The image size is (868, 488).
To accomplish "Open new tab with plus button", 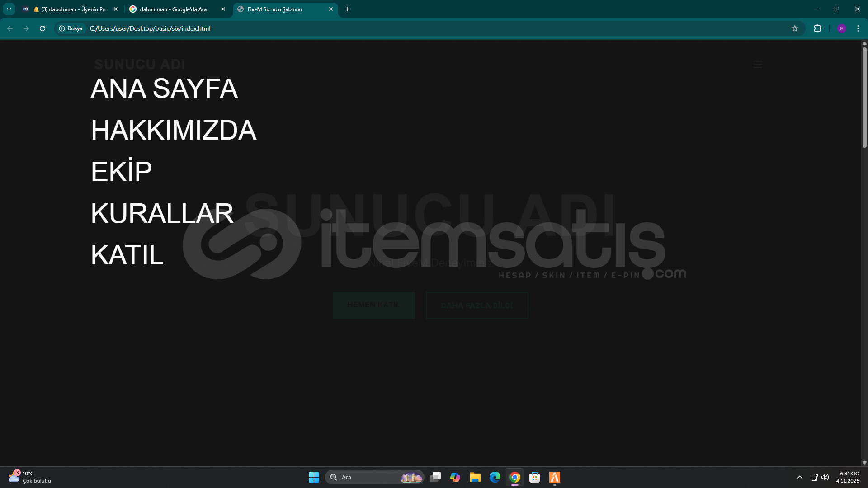I will pyautogui.click(x=347, y=9).
